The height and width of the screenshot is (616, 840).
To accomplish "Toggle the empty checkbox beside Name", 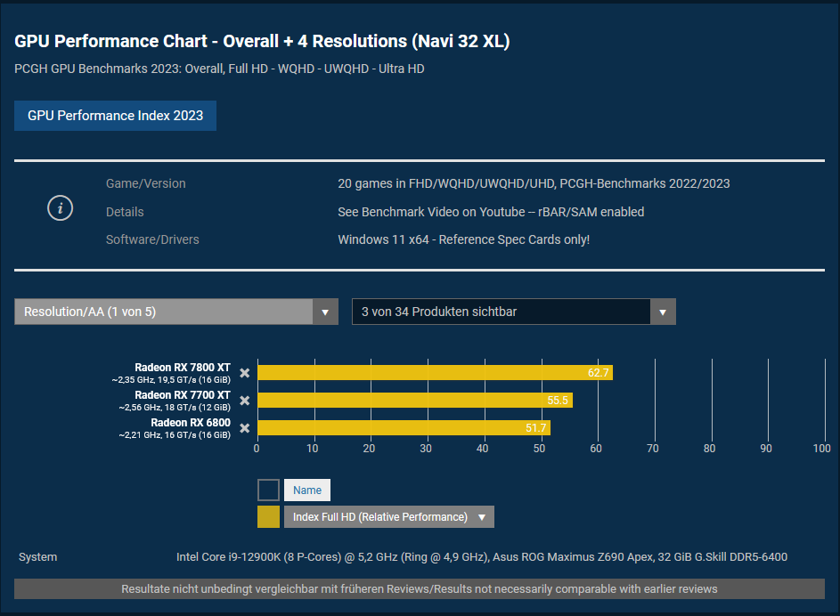I will (x=268, y=490).
